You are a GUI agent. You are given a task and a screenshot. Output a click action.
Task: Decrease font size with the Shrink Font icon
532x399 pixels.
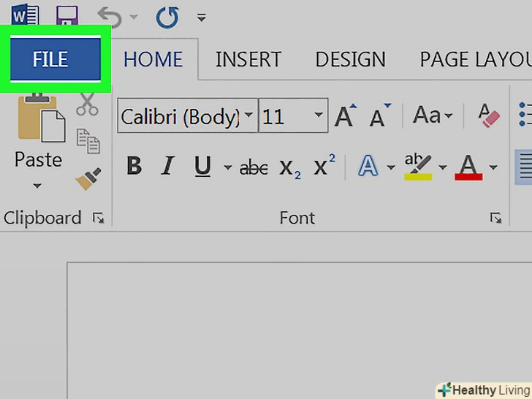point(380,115)
